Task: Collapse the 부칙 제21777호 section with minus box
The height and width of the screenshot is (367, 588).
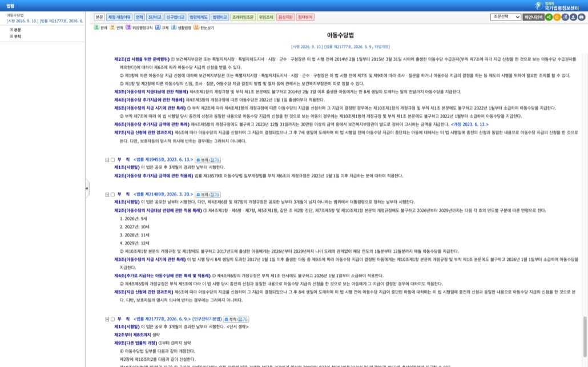Action: pos(107,320)
